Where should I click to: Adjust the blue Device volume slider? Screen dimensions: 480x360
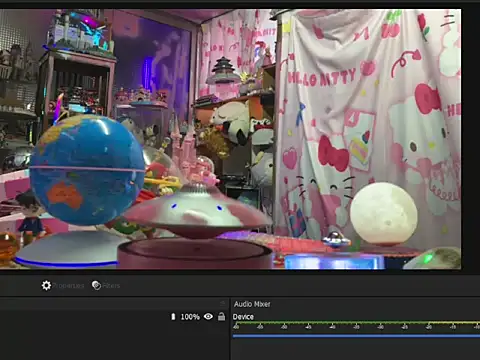356,336
